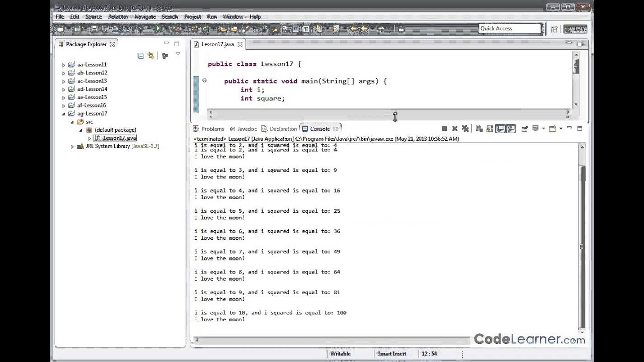Toggle show console when standard out changes
Image resolution: width=644 pixels, height=362 pixels.
click(x=500, y=129)
